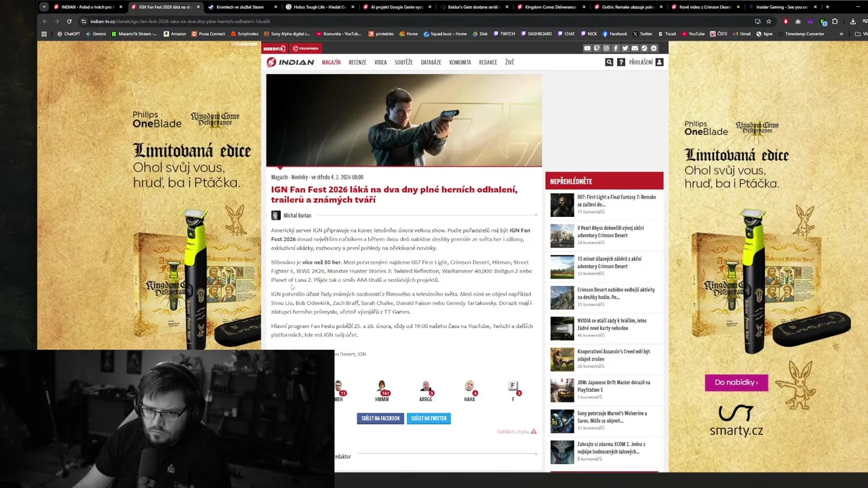Open 007: First Light a Final Fantasy 7 article

pyautogui.click(x=616, y=201)
